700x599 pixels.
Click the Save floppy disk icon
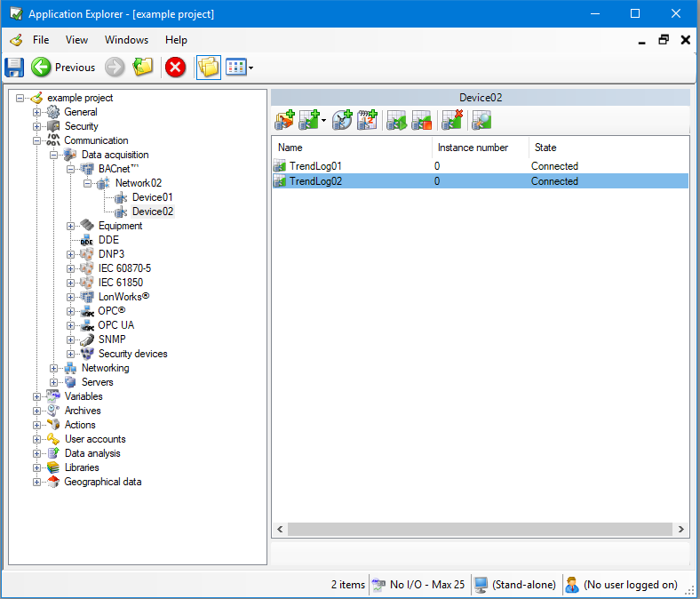tap(14, 68)
